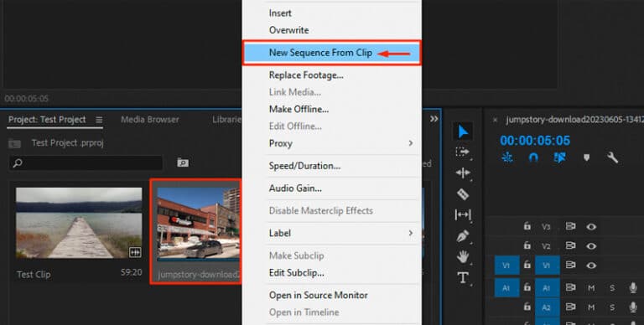Select the Selection arrow tool

pos(463,132)
